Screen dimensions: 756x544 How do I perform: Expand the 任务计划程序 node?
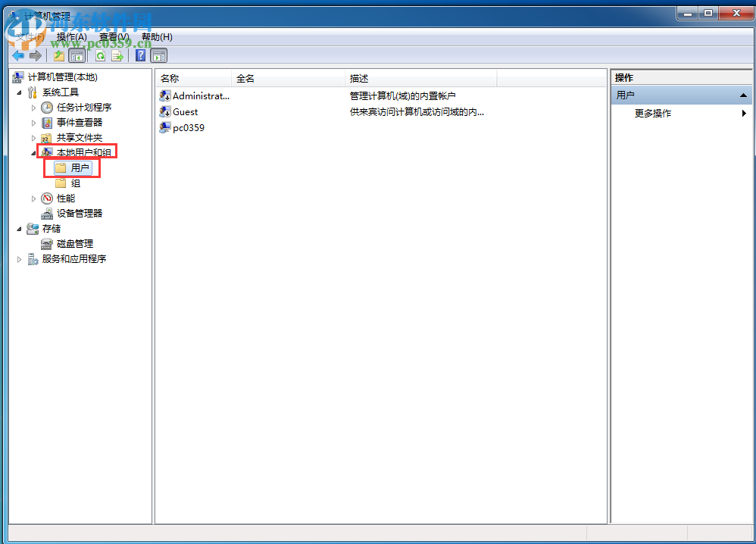[33, 108]
